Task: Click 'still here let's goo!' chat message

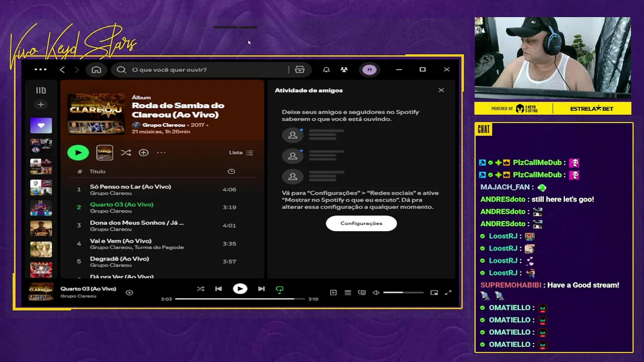Action: pyautogui.click(x=562, y=199)
